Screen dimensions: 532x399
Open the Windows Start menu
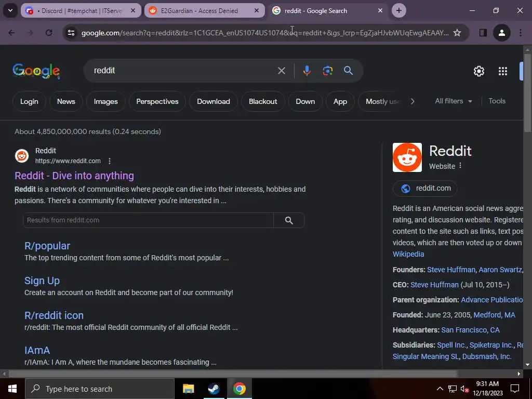pyautogui.click(x=12, y=389)
